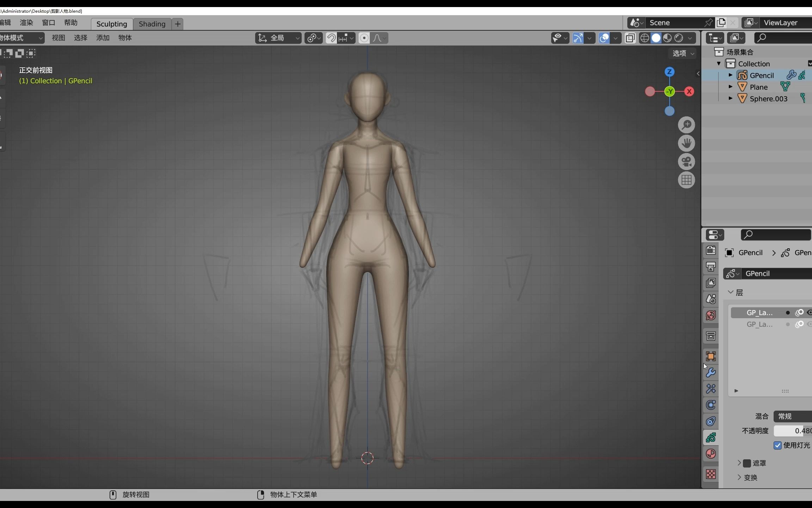Image resolution: width=812 pixels, height=508 pixels.
Task: Expand the 遮罩 section expander
Action: (x=739, y=462)
